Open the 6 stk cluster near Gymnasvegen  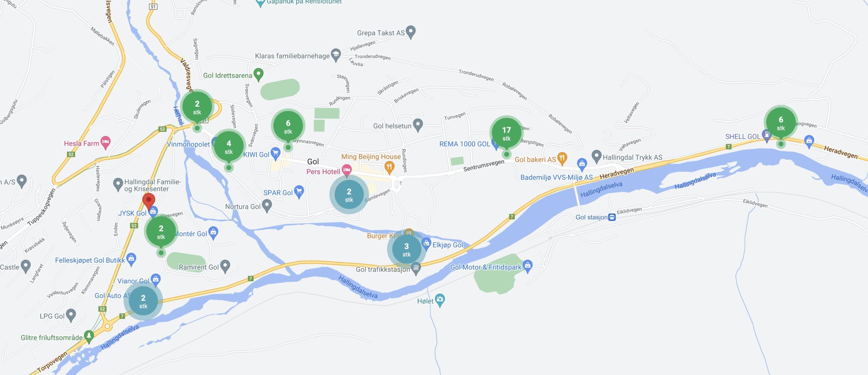[288, 127]
